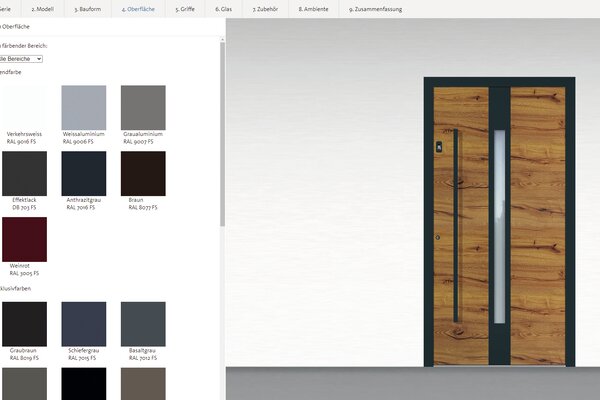Choose the Verkehrsweiss RAL 9016 swatch

24,106
